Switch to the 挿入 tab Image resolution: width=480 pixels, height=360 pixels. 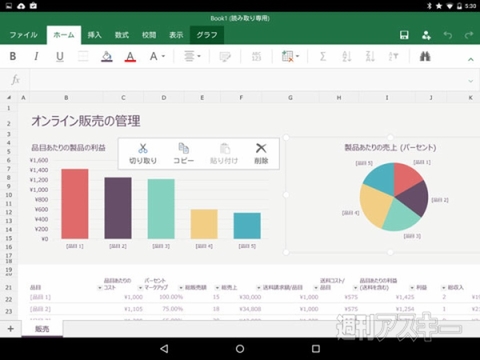(x=94, y=35)
